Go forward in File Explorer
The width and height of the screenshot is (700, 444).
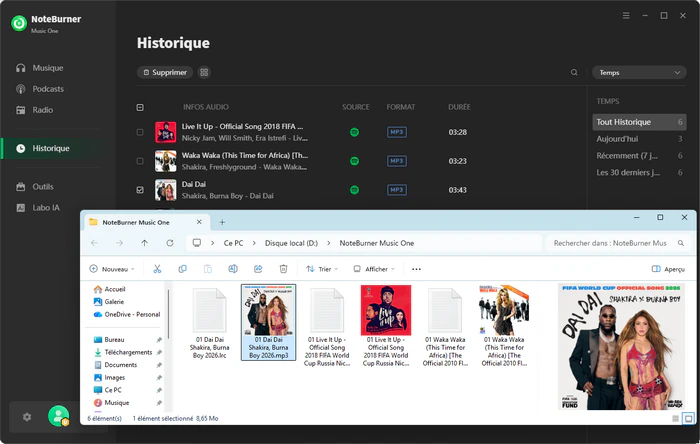coord(119,243)
